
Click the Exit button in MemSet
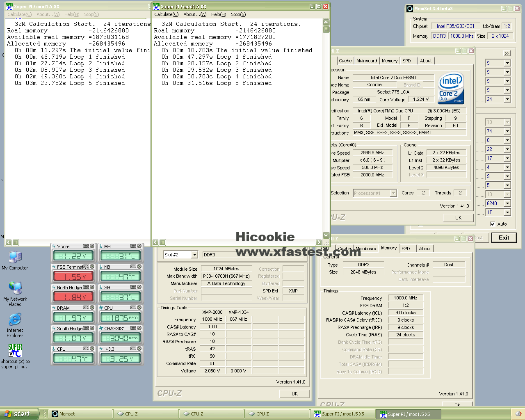[x=504, y=237]
